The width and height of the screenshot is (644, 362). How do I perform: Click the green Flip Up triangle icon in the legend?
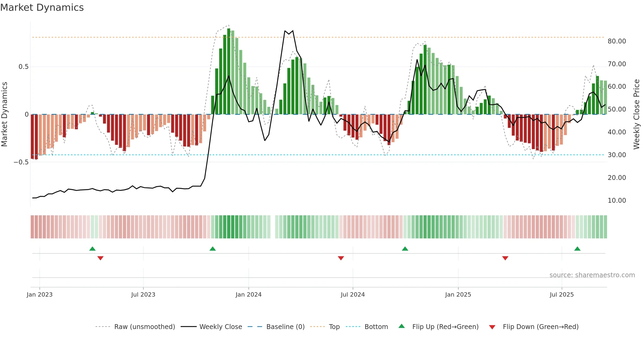(402, 326)
